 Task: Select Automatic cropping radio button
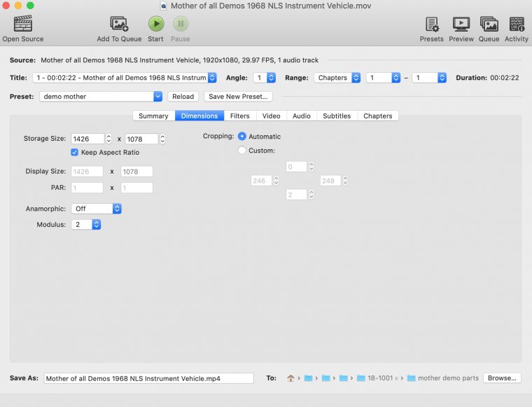242,137
